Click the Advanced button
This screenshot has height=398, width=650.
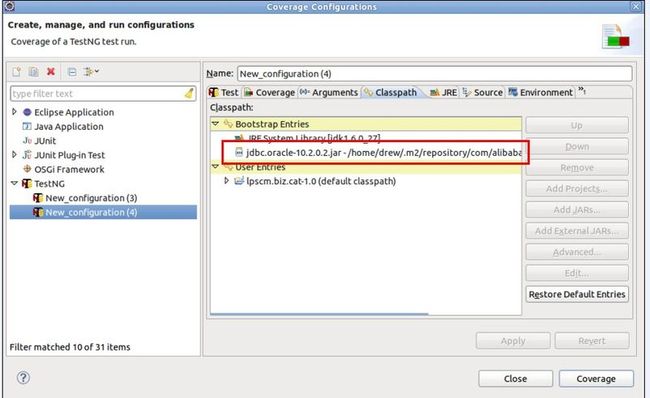(x=577, y=252)
